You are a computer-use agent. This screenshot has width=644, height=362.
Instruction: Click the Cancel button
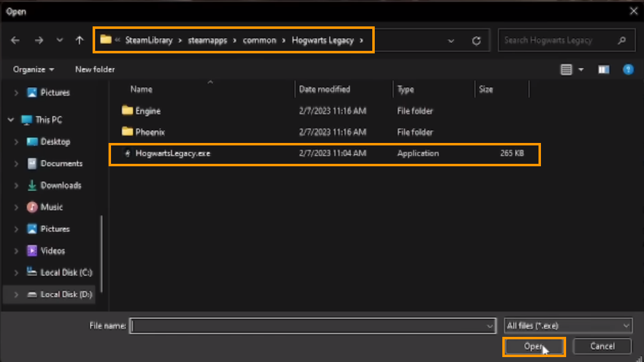(x=602, y=347)
